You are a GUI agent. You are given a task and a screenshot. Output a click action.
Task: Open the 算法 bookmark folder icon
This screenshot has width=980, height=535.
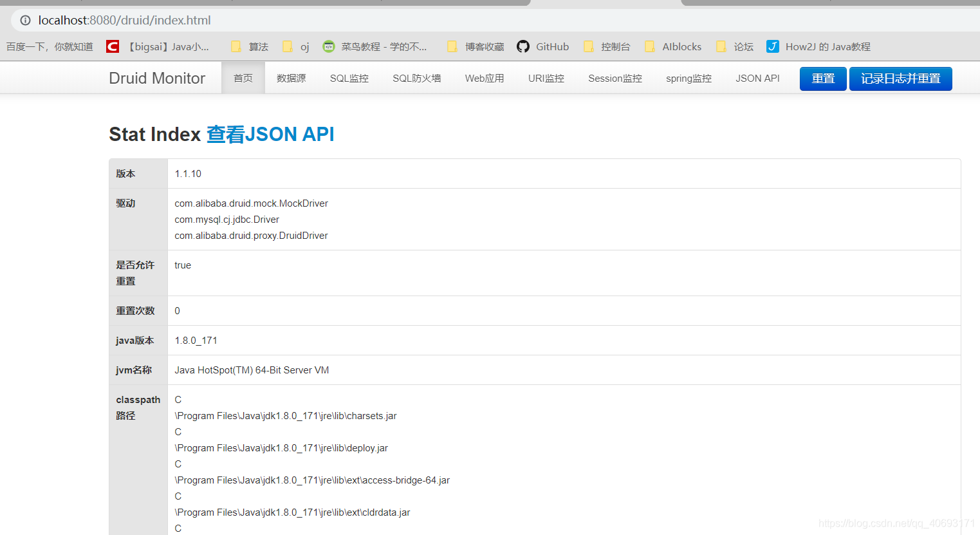point(236,46)
